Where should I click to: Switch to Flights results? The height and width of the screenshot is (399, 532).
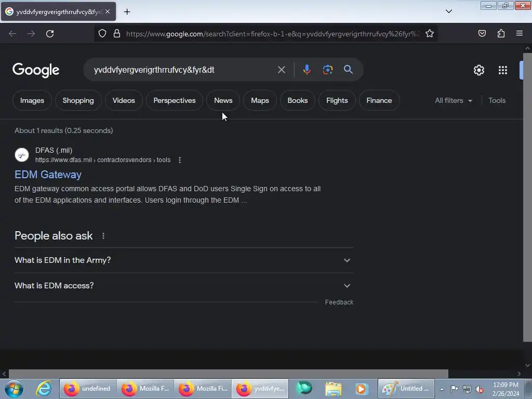pyautogui.click(x=337, y=100)
